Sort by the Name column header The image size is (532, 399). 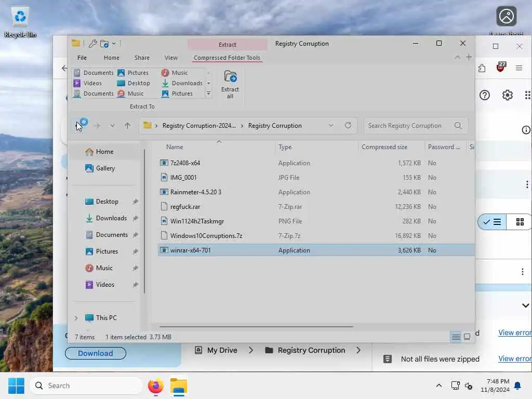point(175,147)
